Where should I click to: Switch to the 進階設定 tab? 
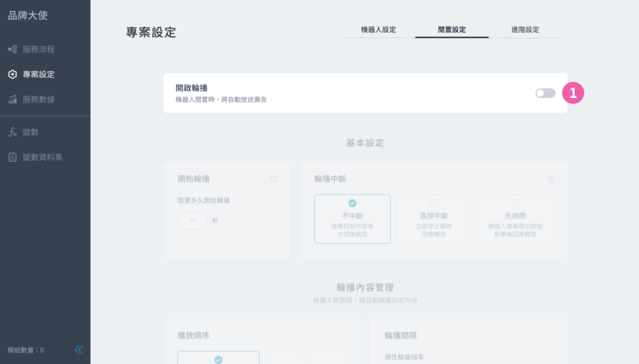click(525, 30)
